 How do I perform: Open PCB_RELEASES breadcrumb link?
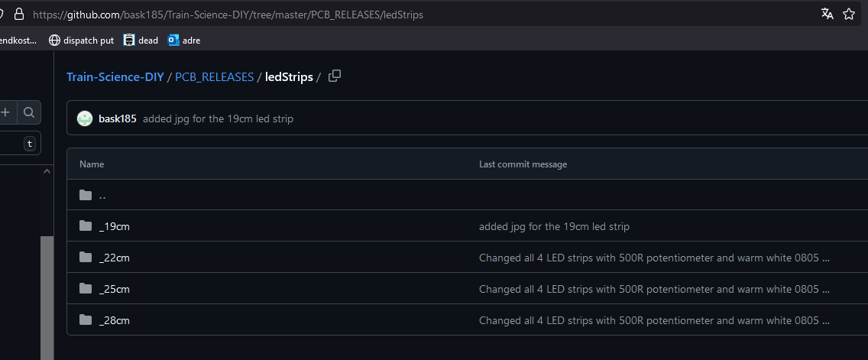click(x=214, y=77)
